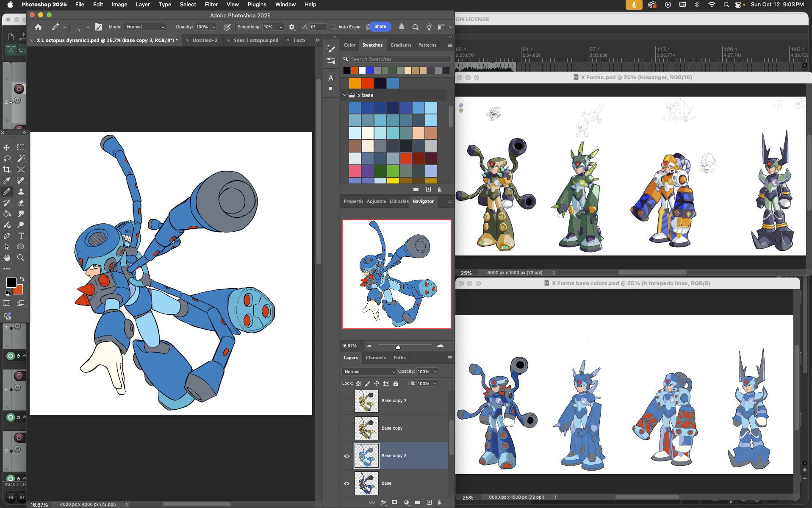Switch to the Gradients tab
Image resolution: width=812 pixels, height=508 pixels.
[x=401, y=45]
